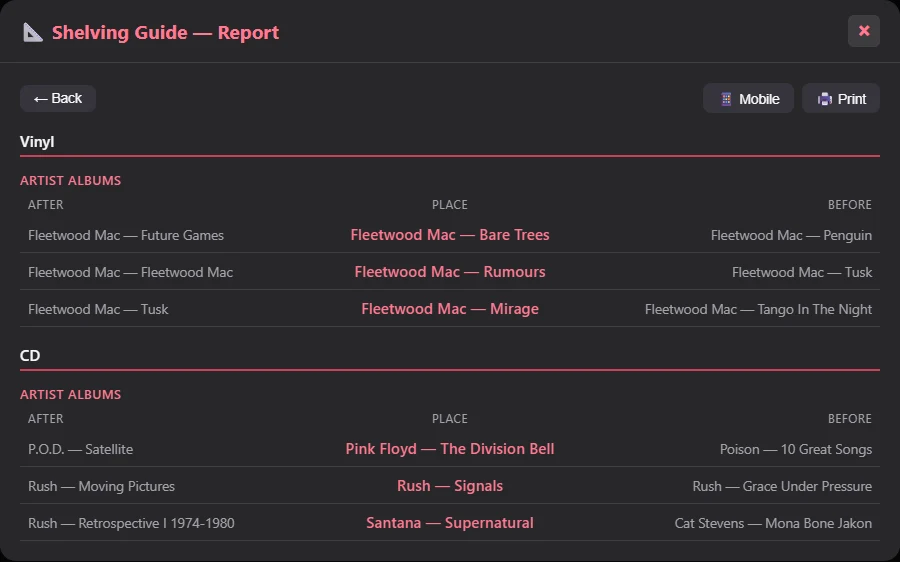Viewport: 900px width, 562px height.
Task: Click the phone icon on the Mobile button
Action: [x=726, y=99]
